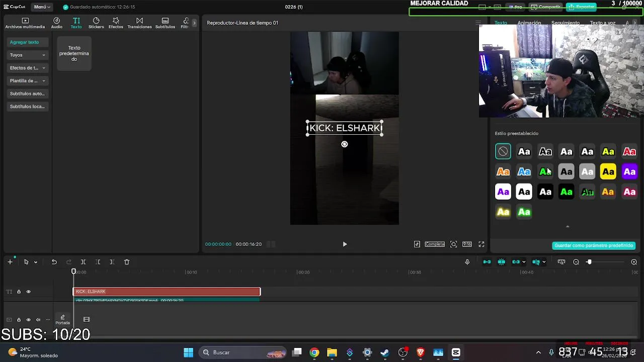
Task: Open preview axis dropdown arrow
Action: (544, 262)
